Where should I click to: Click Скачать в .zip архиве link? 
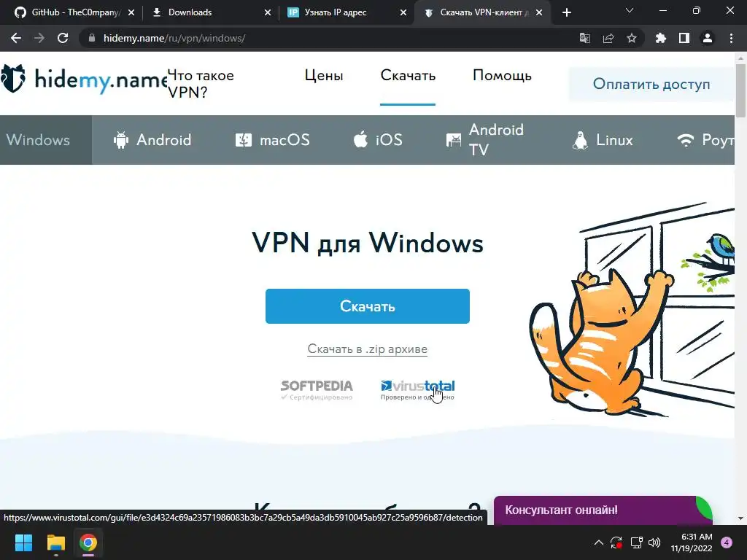point(368,349)
